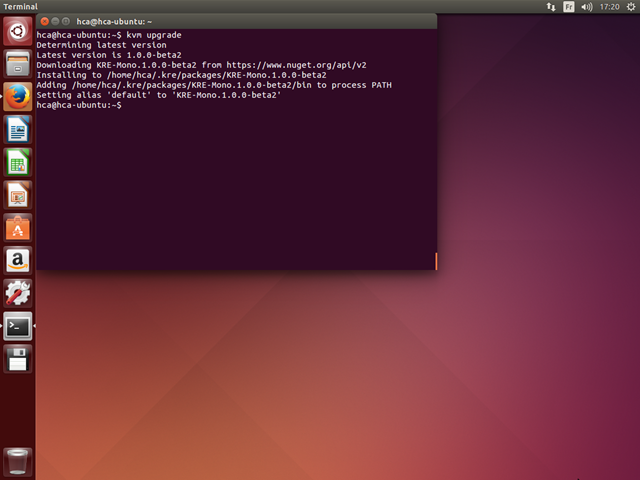Click the 'Terminal' label in top panel
The width and height of the screenshot is (640, 480).
(x=20, y=7)
